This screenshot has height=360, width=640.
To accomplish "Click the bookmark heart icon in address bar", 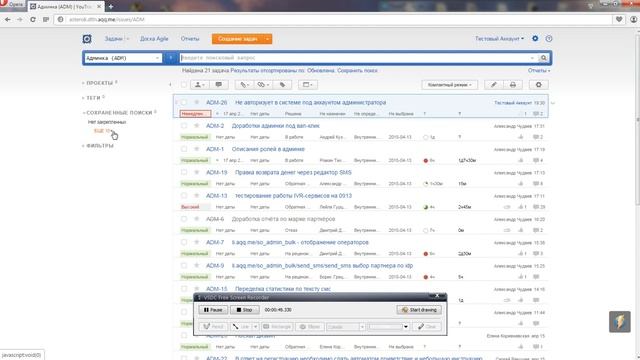I will click(619, 19).
